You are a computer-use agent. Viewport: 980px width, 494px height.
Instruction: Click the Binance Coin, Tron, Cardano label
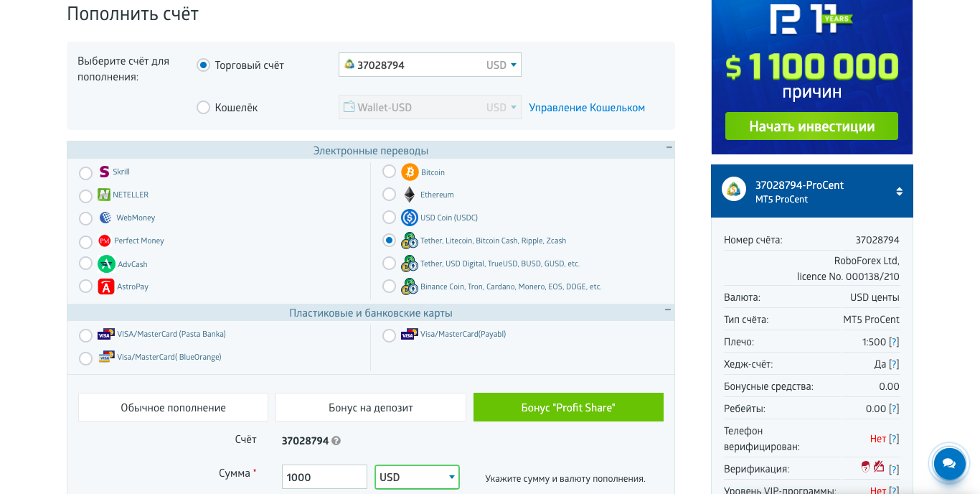click(511, 286)
